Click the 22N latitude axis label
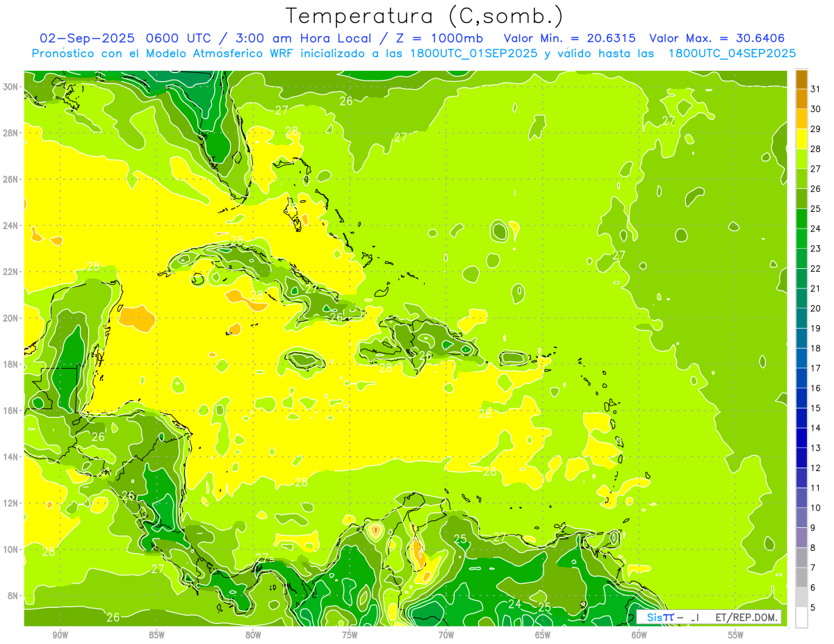This screenshot has width=834, height=644. click(x=12, y=272)
